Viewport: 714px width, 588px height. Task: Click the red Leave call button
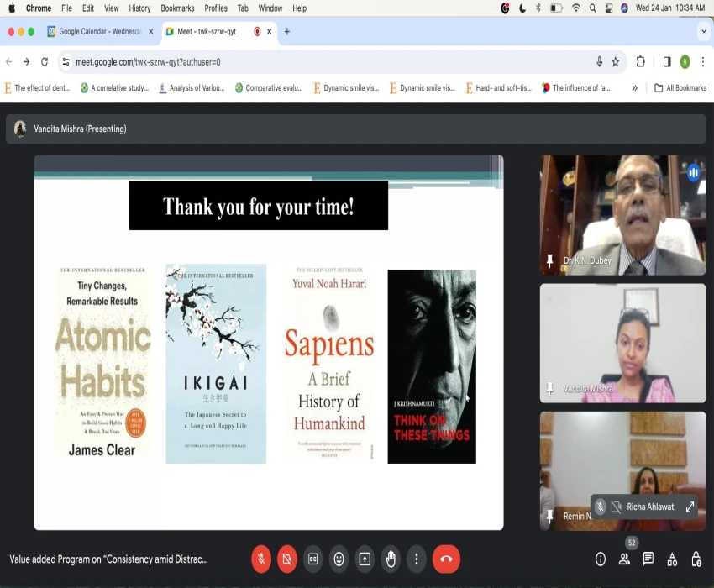(446, 559)
